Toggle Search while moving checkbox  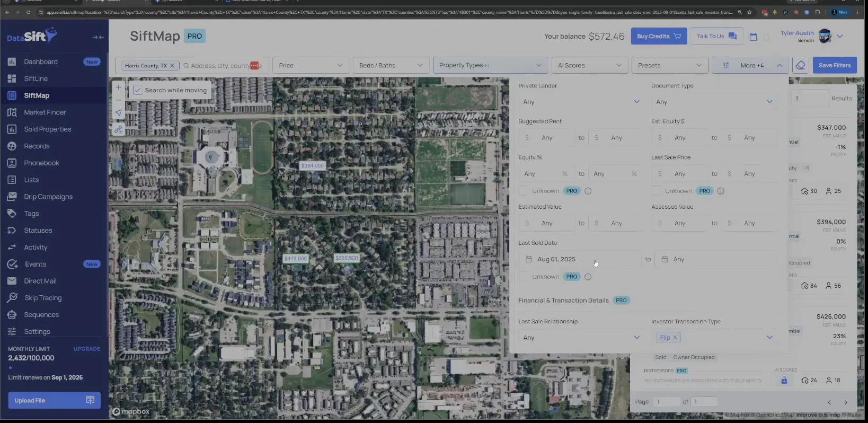point(137,90)
